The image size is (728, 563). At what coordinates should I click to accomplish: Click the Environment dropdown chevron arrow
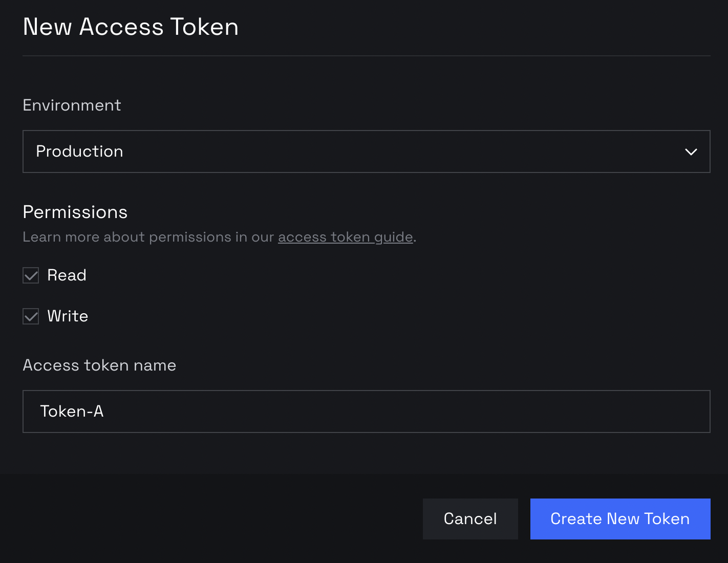coord(691,152)
